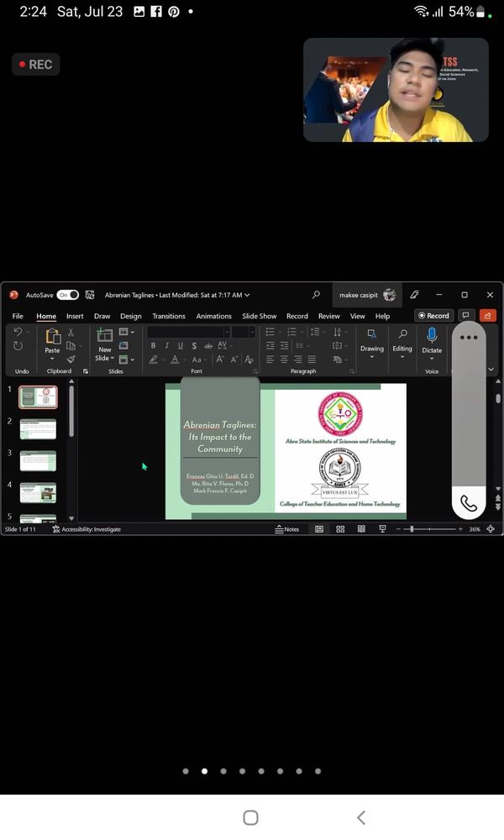Toggle Bold formatting
The image size is (504, 840).
[153, 346]
